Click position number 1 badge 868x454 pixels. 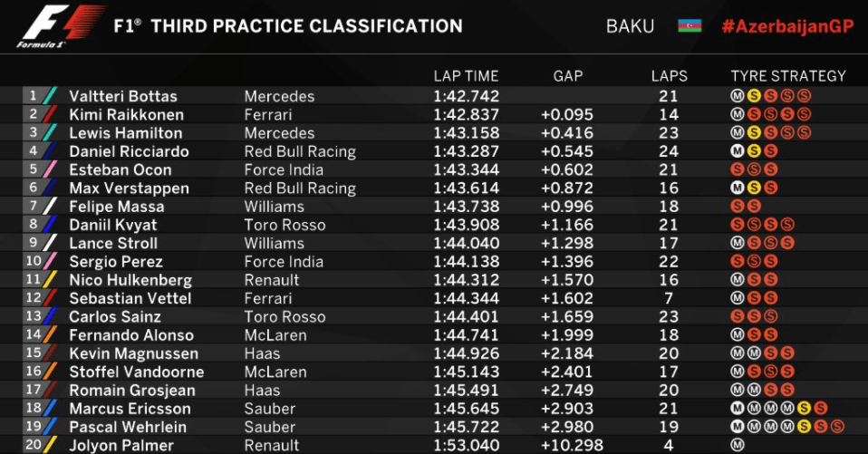coord(33,95)
